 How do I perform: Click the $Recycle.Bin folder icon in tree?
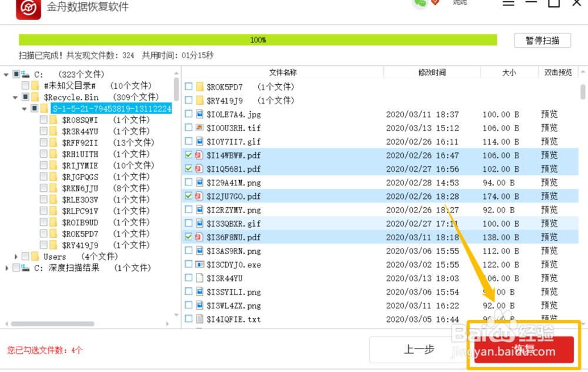tap(35, 97)
